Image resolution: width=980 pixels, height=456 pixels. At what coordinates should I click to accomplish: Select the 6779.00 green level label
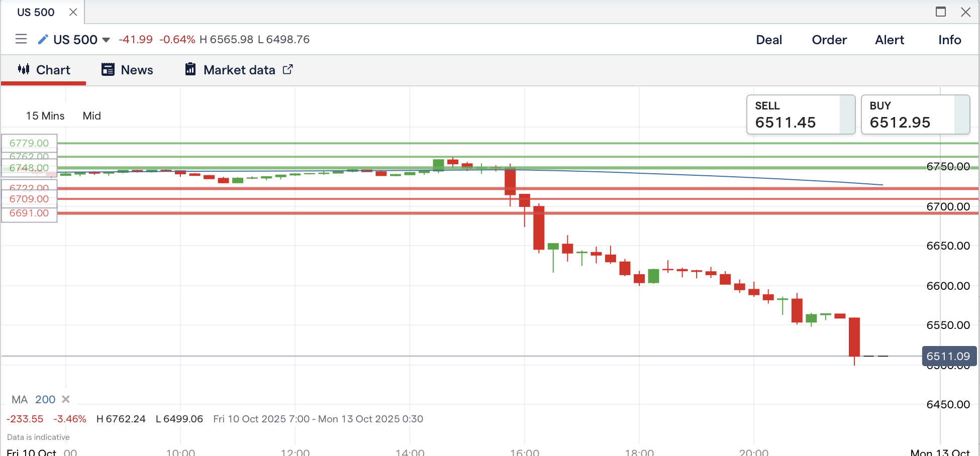29,143
